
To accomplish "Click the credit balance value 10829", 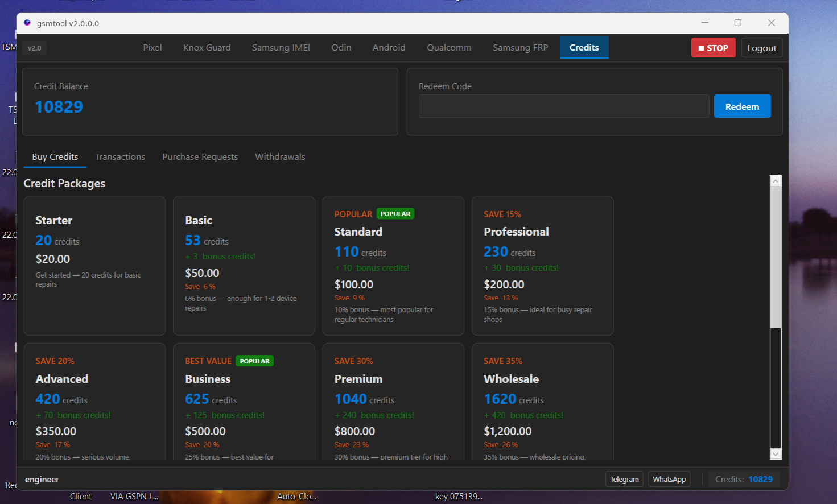I will [59, 107].
